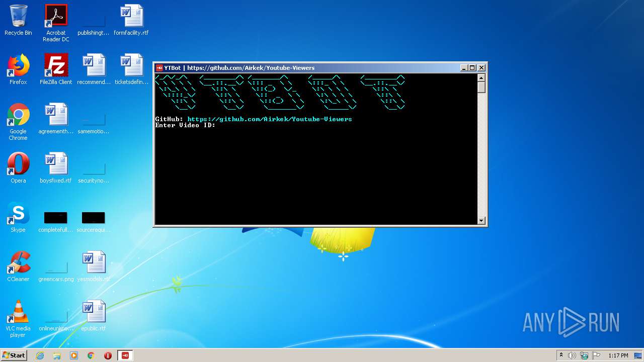Click the YTBot console scroll down arrow
644x362 pixels.
click(x=481, y=220)
